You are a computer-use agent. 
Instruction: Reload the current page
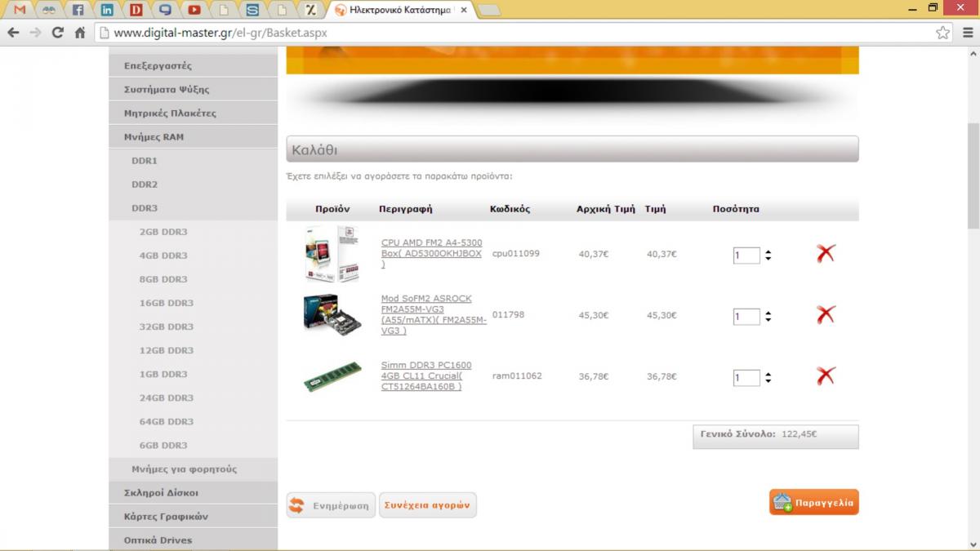click(57, 33)
